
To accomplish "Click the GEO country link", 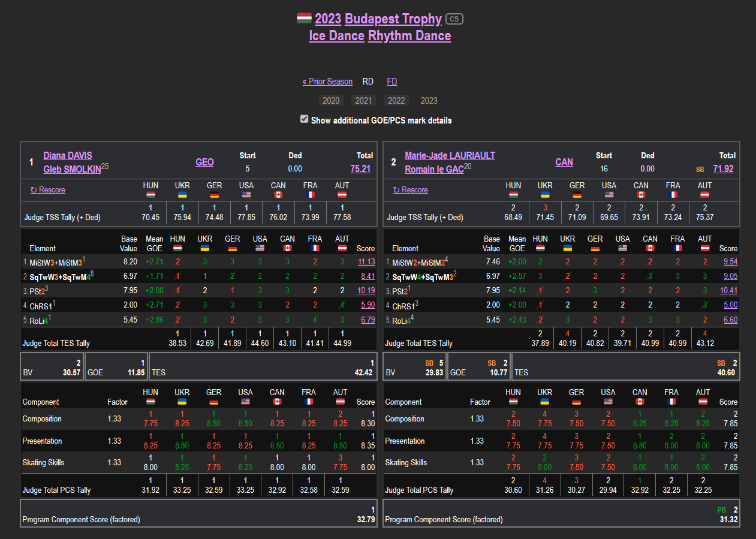I will point(204,162).
